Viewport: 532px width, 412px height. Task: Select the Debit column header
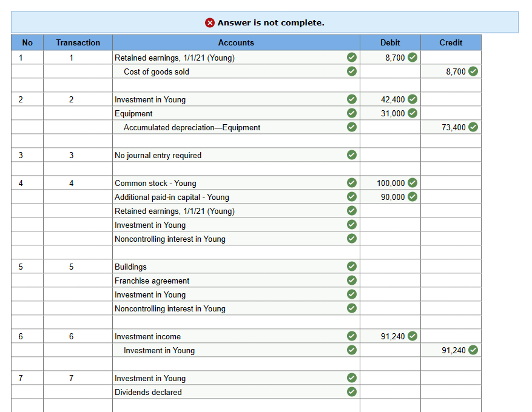(x=390, y=42)
